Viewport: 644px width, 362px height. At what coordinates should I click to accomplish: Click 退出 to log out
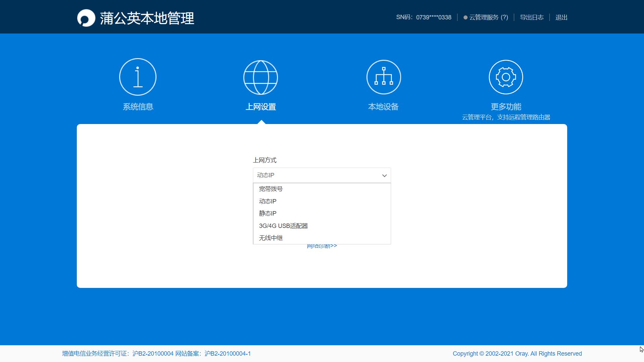coord(561,17)
